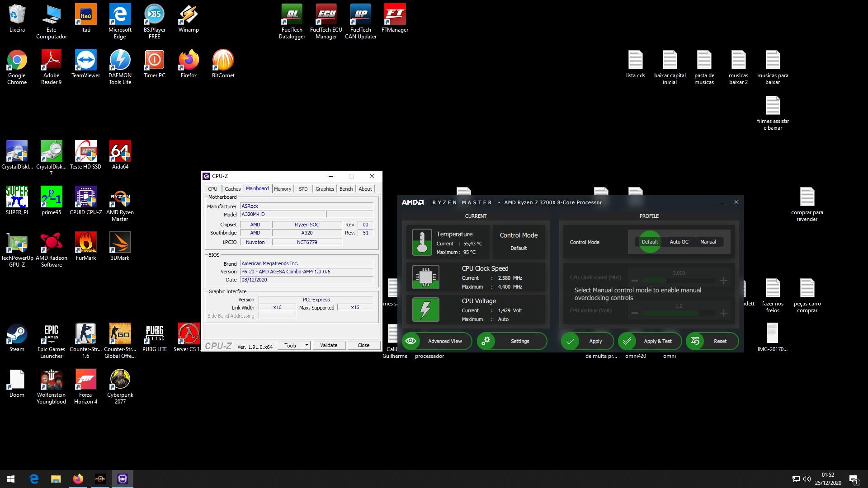The height and width of the screenshot is (488, 868).
Task: Select Default control mode in Ryzen Master
Action: point(650,242)
